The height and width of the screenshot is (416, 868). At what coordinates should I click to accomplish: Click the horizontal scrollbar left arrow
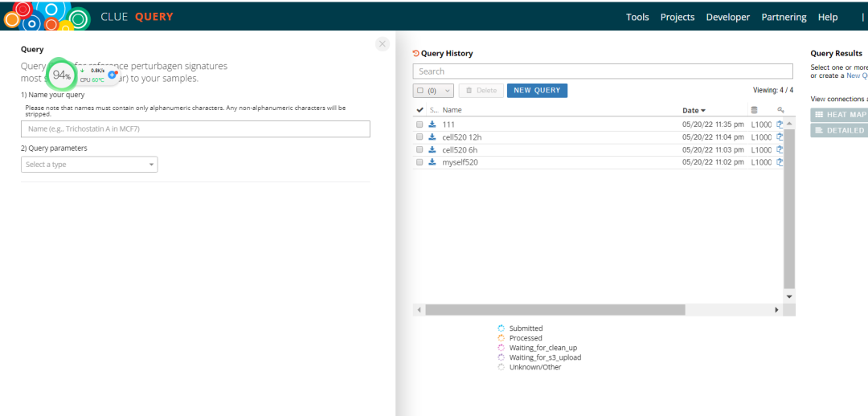tap(419, 310)
